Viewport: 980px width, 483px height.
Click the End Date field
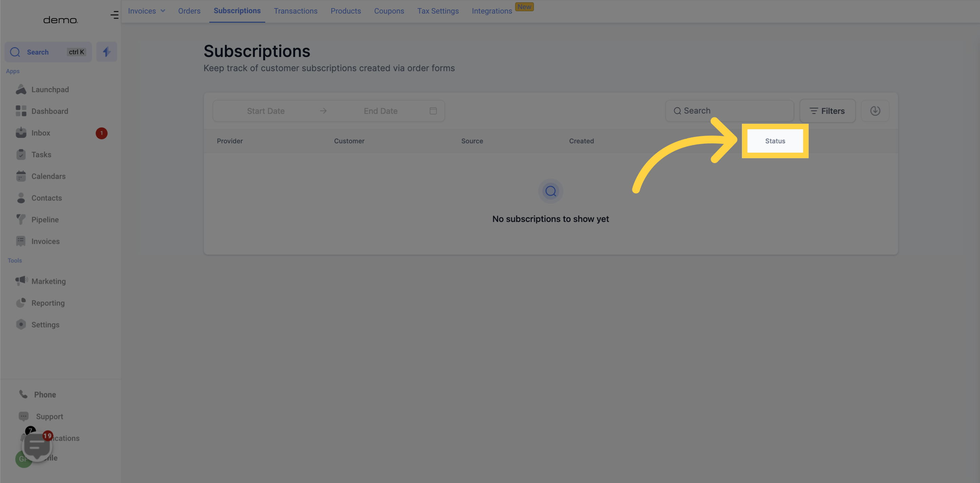381,111
